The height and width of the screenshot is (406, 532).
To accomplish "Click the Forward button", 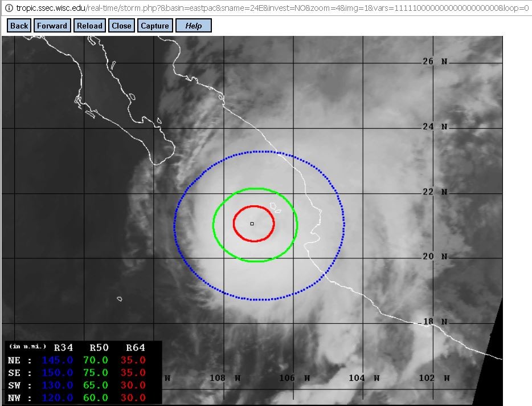I will coord(52,26).
